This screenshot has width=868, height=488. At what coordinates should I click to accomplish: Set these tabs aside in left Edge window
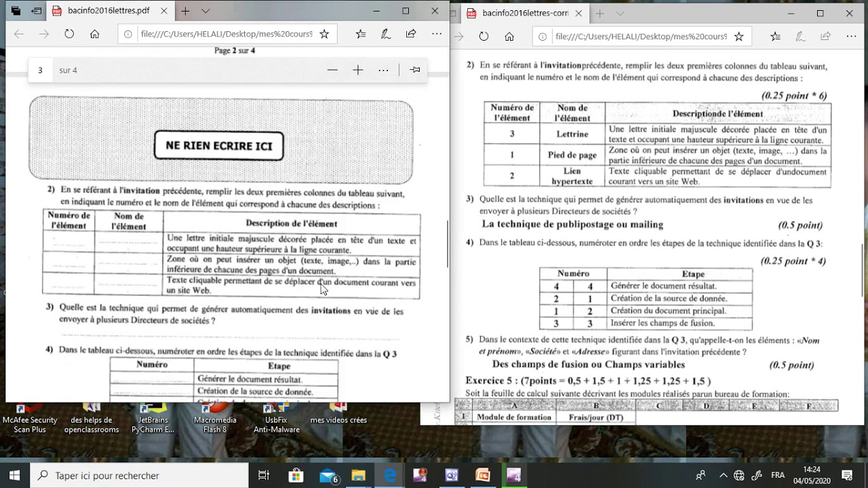[37, 11]
